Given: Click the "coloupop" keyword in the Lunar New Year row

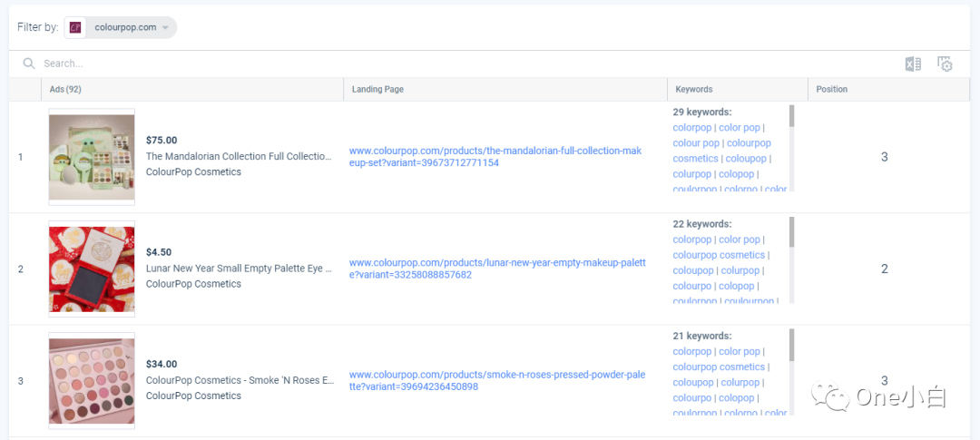Looking at the screenshot, I should 693,270.
